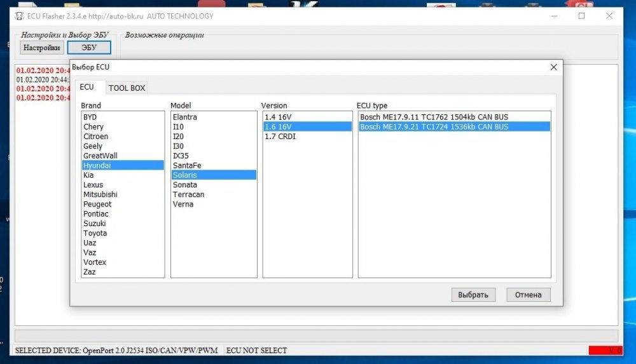Click the SELECTED DEVICE OpenPort status text
Image resolution: width=636 pixels, height=364 pixels.
point(116,351)
